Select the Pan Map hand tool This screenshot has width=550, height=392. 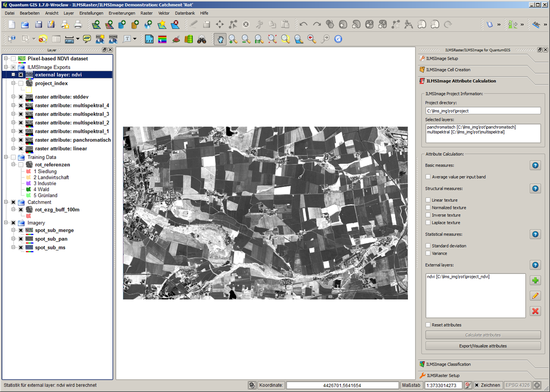(x=220, y=39)
